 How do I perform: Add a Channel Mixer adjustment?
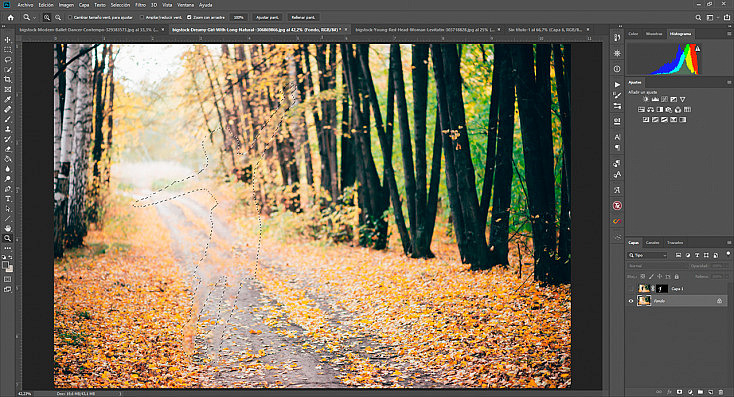coord(678,110)
